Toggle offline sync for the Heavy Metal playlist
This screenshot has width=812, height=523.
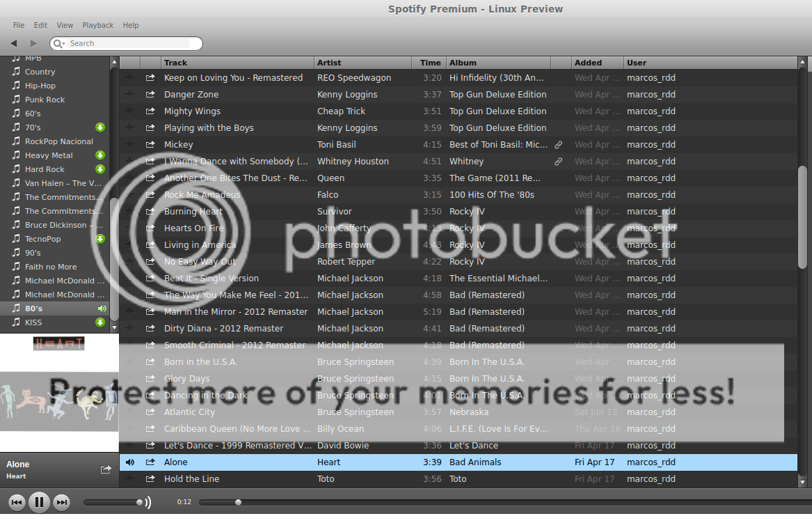click(x=100, y=155)
